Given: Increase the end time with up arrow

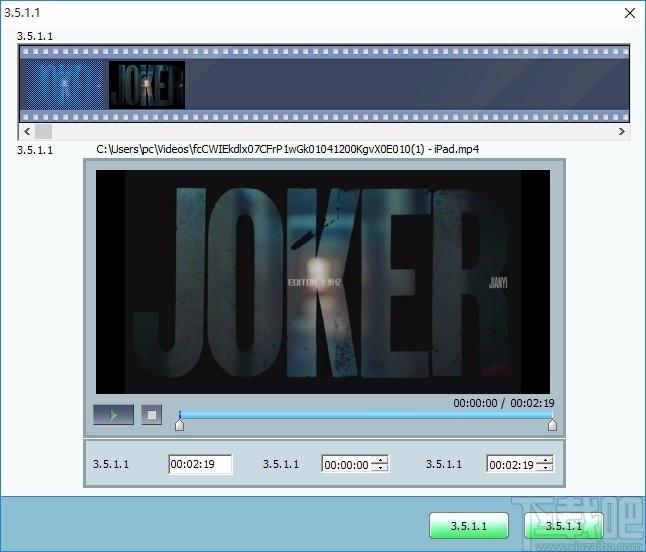Looking at the screenshot, I should pos(545,460).
